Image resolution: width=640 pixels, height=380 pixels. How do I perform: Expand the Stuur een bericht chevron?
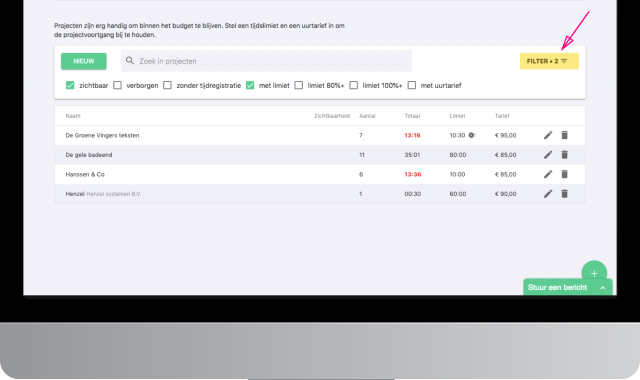click(602, 288)
